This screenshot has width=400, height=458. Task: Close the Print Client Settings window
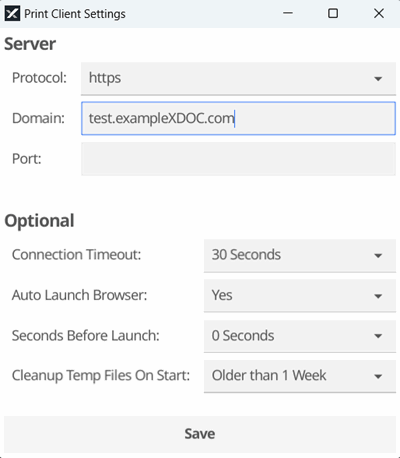click(379, 14)
